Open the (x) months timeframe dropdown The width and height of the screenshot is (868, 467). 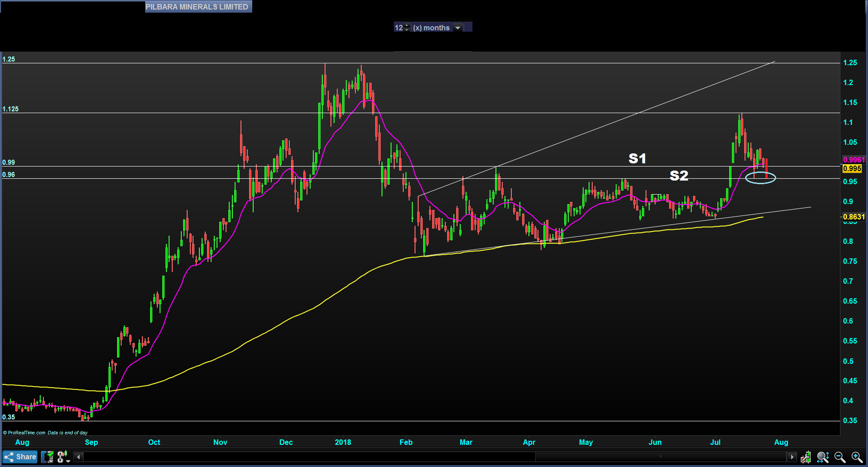click(x=458, y=28)
